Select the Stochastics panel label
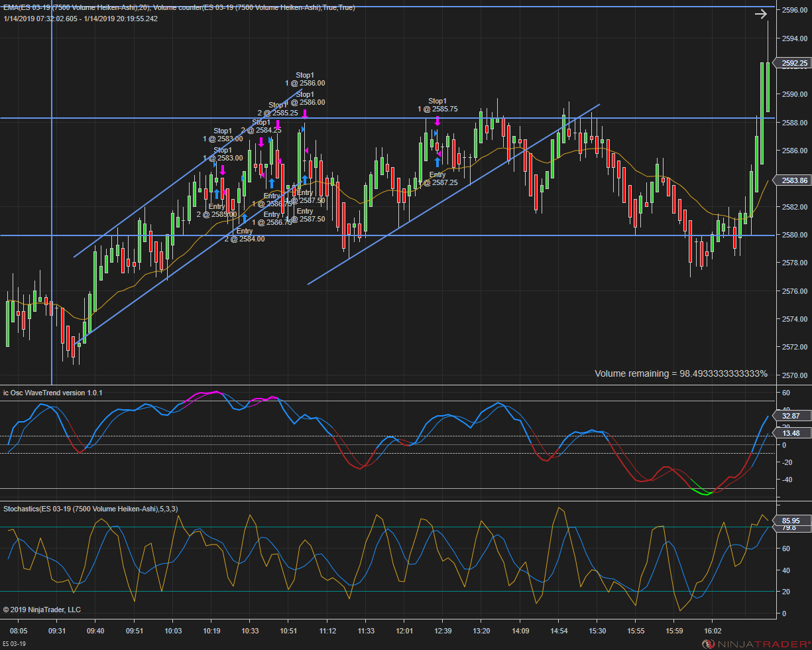The height and width of the screenshot is (650, 812). coord(90,509)
